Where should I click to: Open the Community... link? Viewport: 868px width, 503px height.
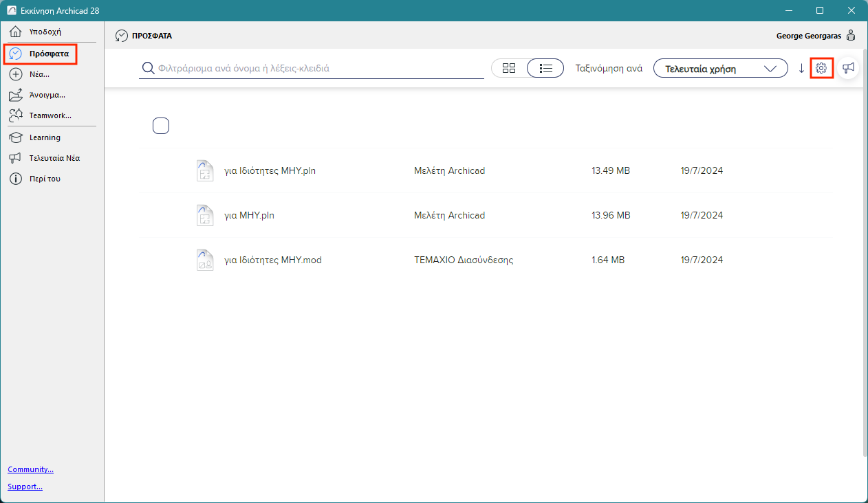[x=30, y=469]
